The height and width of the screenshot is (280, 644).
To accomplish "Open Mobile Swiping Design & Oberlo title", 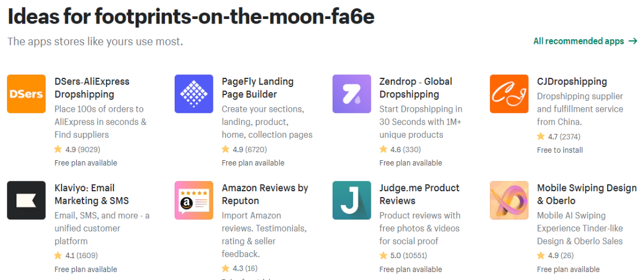I will point(586,194).
